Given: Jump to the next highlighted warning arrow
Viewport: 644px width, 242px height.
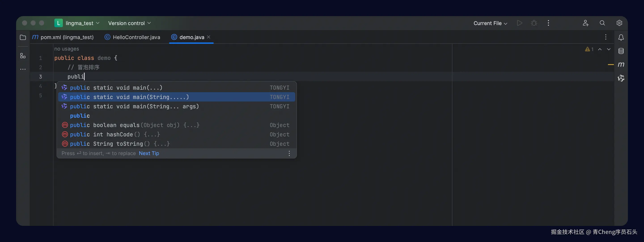Looking at the screenshot, I should coord(608,49).
